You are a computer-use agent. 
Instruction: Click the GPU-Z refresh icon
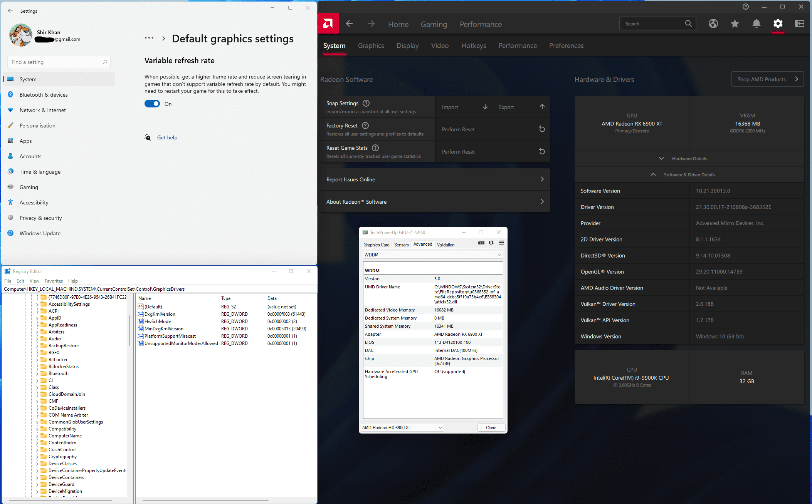click(491, 243)
